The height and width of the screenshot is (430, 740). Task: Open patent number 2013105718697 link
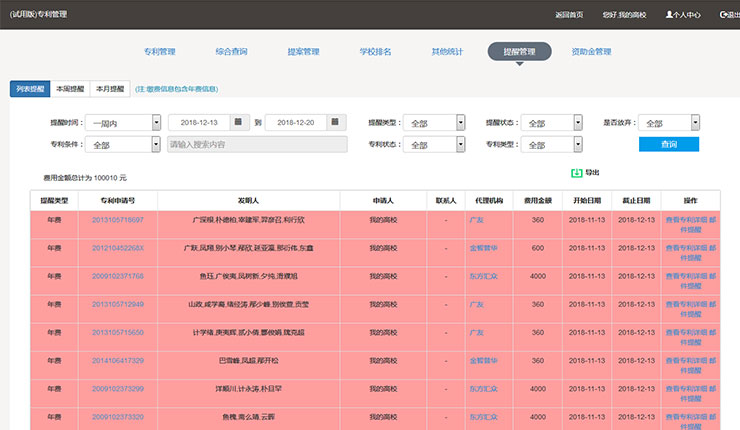point(118,220)
